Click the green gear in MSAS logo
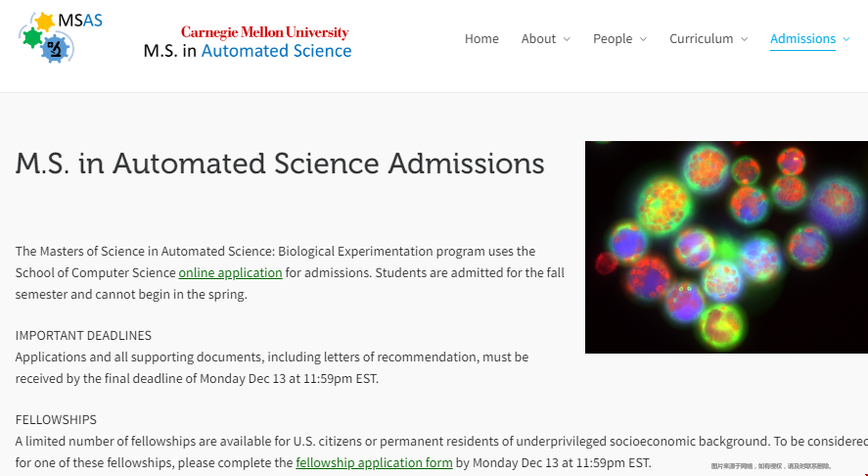868x476 pixels. coord(31,37)
